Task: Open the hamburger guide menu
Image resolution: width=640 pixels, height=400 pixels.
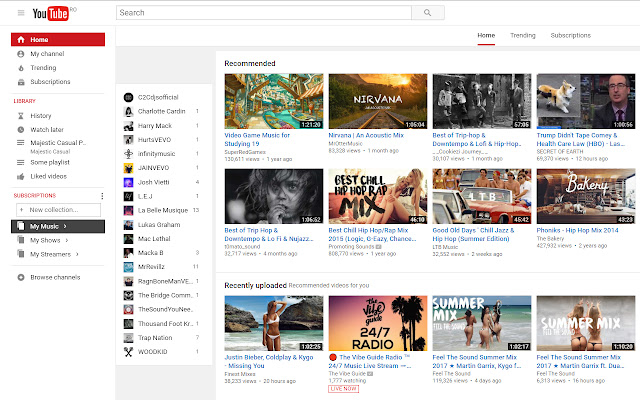Action: click(21, 13)
